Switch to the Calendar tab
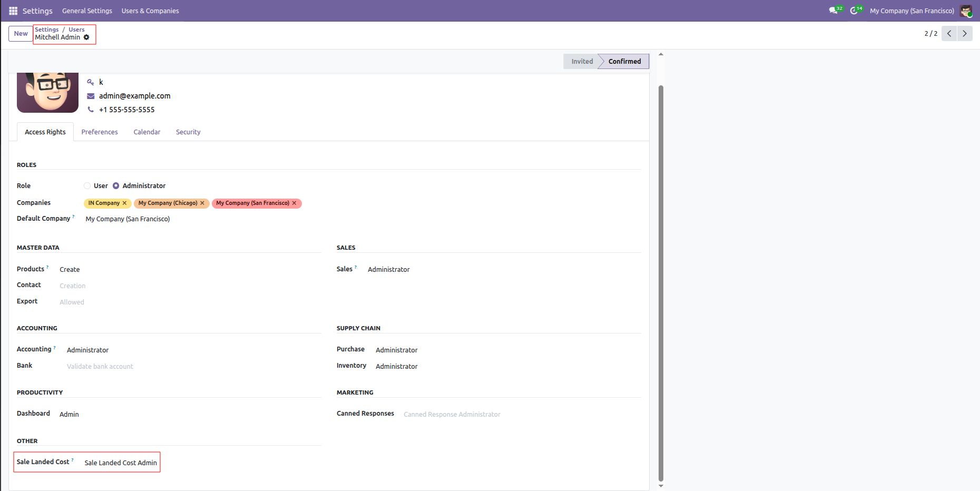980x491 pixels. (147, 132)
